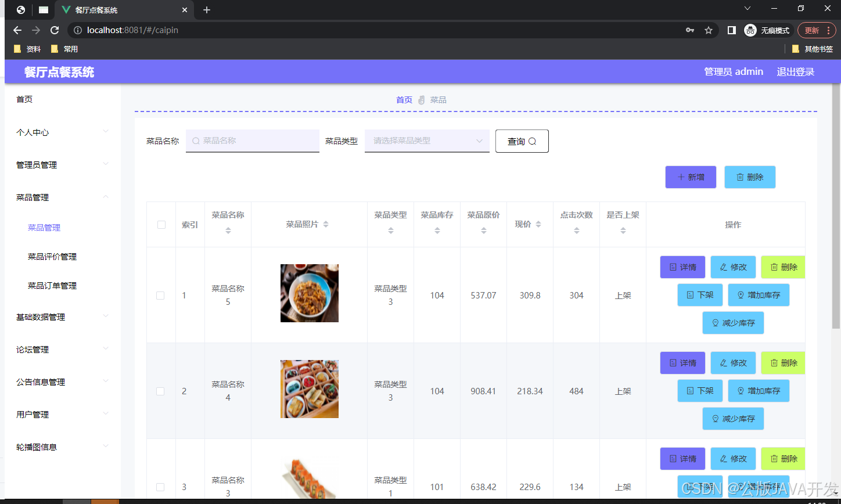Viewport: 841px width, 504px height.
Task: Open the 常用 bookmark folder
Action: point(64,49)
